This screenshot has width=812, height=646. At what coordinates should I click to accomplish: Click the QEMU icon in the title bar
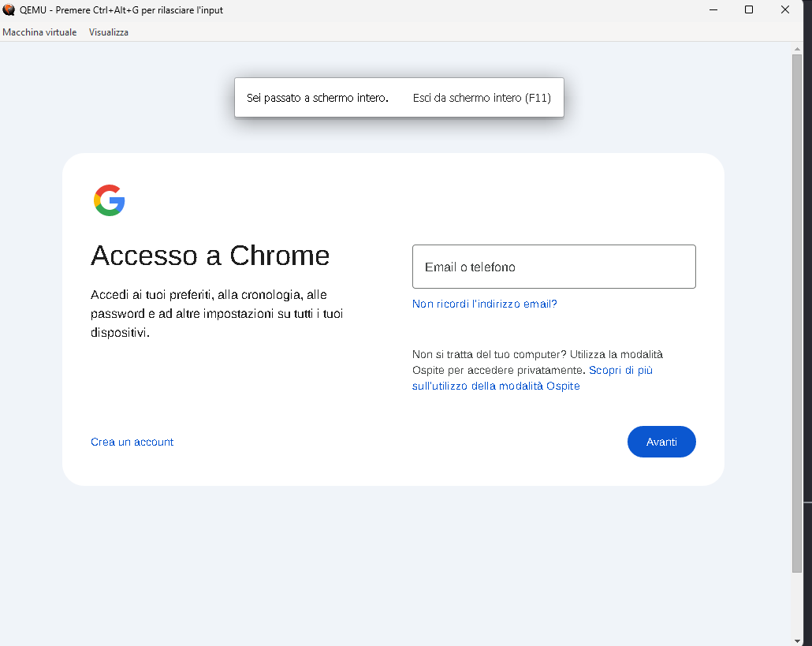tap(9, 9)
